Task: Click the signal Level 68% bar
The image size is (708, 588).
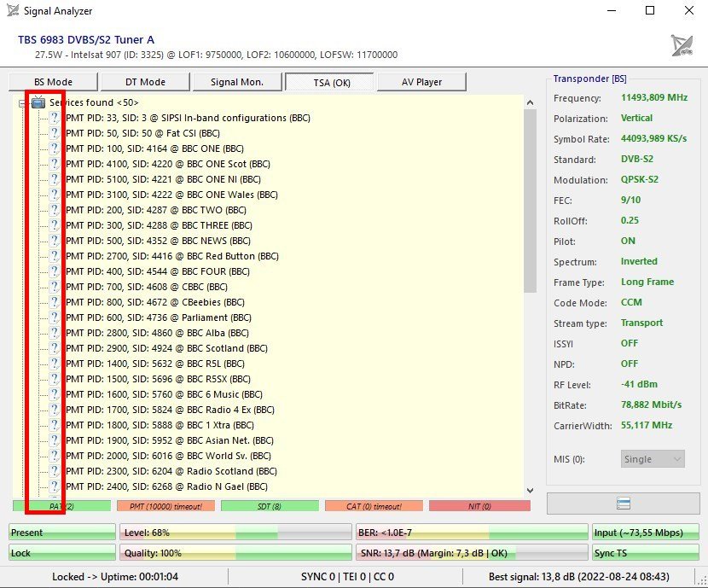Action: pos(235,533)
